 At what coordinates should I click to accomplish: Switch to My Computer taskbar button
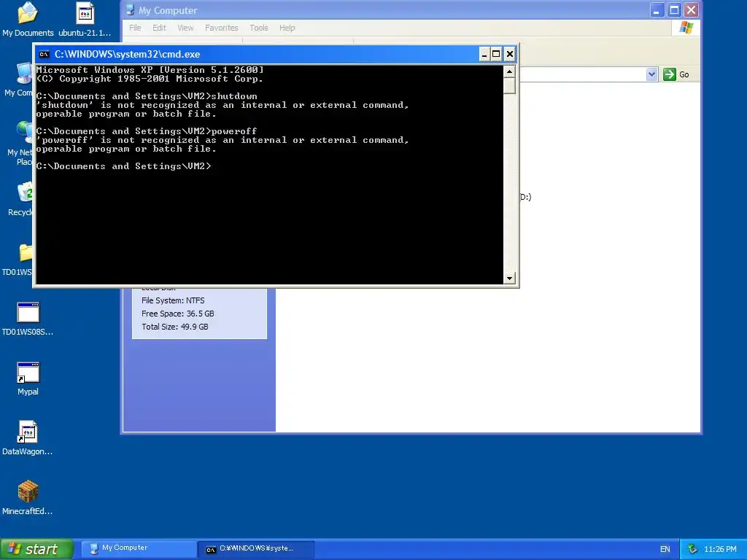(x=139, y=549)
